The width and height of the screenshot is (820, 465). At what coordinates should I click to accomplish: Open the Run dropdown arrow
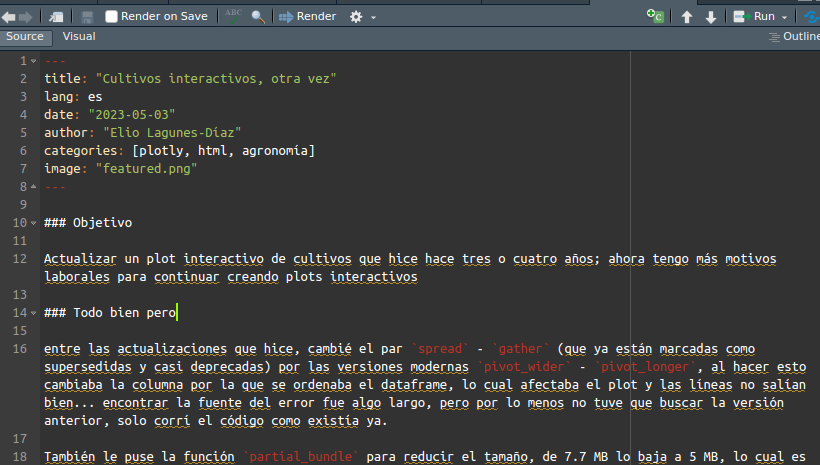(x=784, y=17)
